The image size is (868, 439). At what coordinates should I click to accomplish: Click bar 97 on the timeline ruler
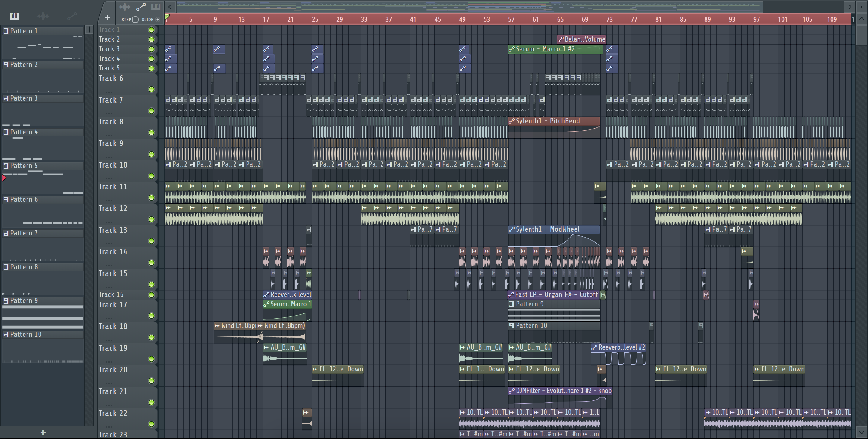click(756, 20)
